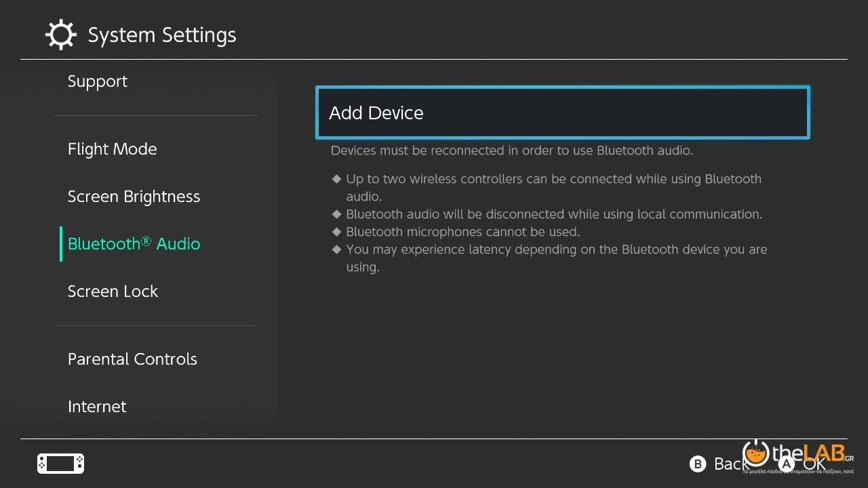Click the Bluetooth microphones cannot be used note

[462, 232]
